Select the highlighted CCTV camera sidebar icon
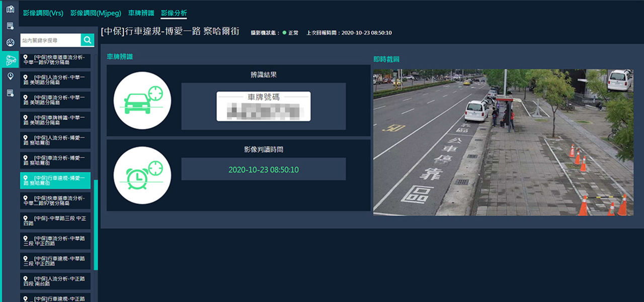The width and height of the screenshot is (644, 302). click(11, 60)
